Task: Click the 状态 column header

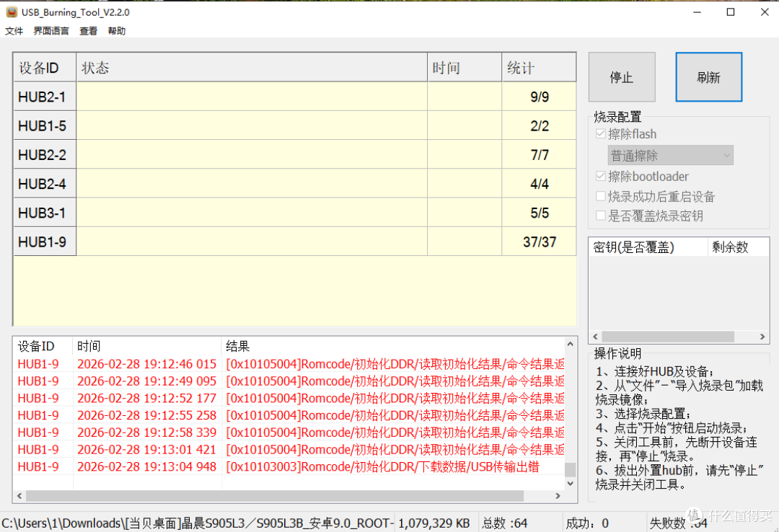Action: click(252, 68)
